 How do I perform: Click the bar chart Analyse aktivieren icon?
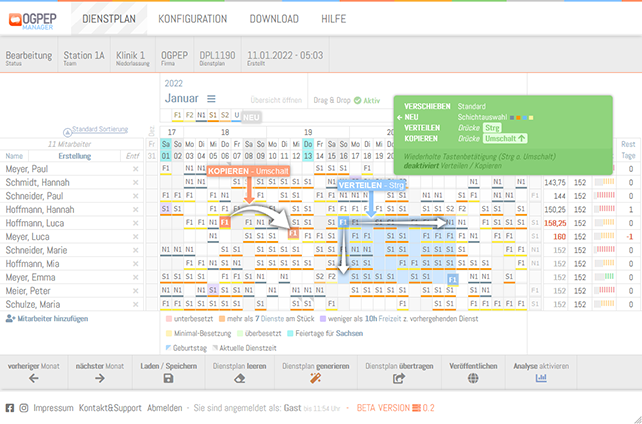pyautogui.click(x=541, y=379)
